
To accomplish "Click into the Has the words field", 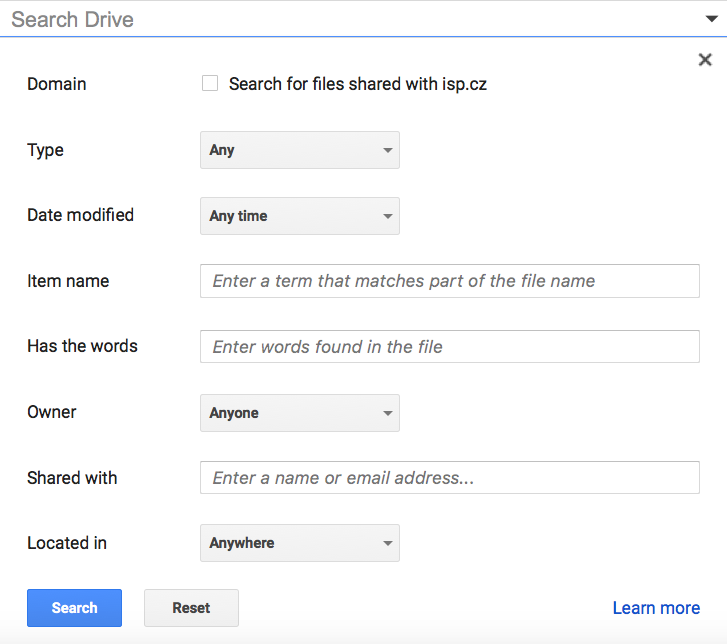I will click(449, 347).
